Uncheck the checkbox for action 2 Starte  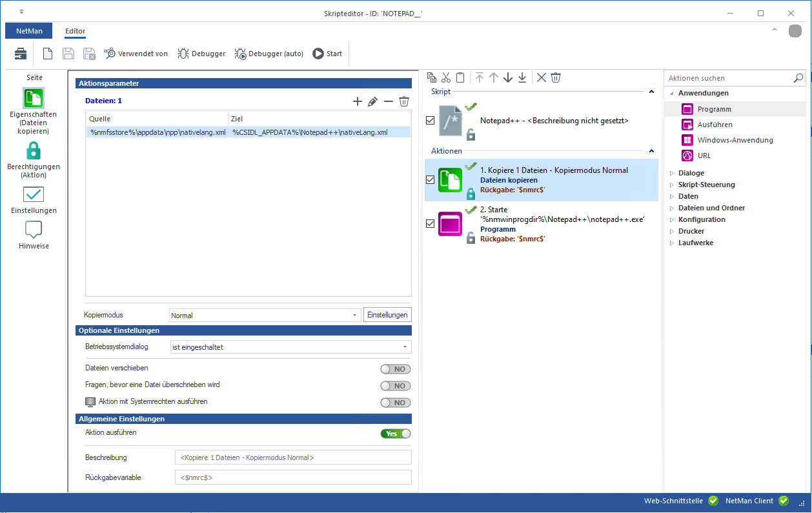tap(431, 223)
